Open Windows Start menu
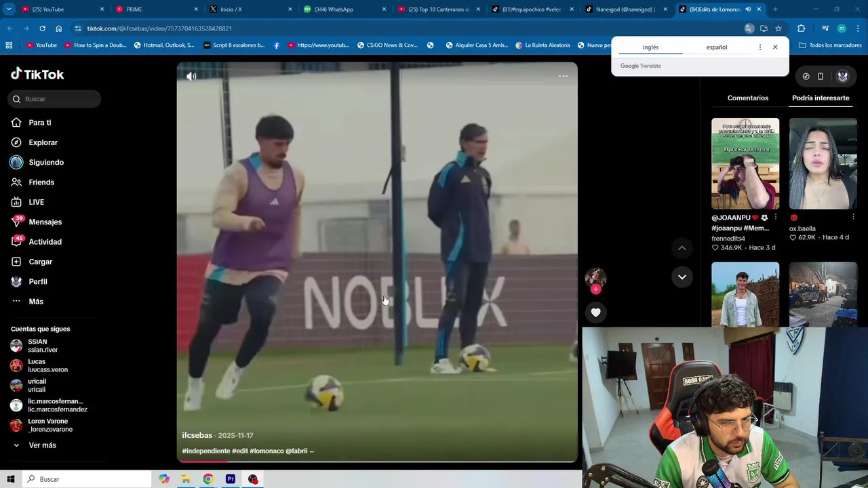Viewport: 868px width, 488px height. (x=9, y=479)
